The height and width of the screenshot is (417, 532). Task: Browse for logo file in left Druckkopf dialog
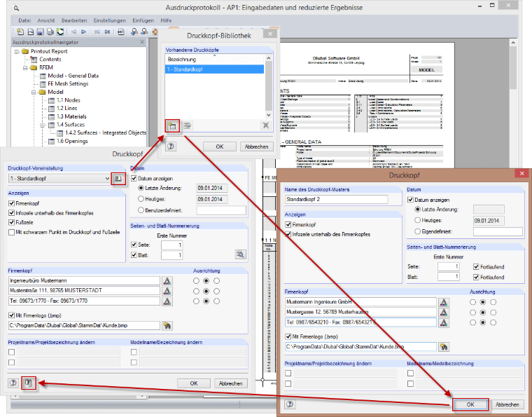pos(167,325)
